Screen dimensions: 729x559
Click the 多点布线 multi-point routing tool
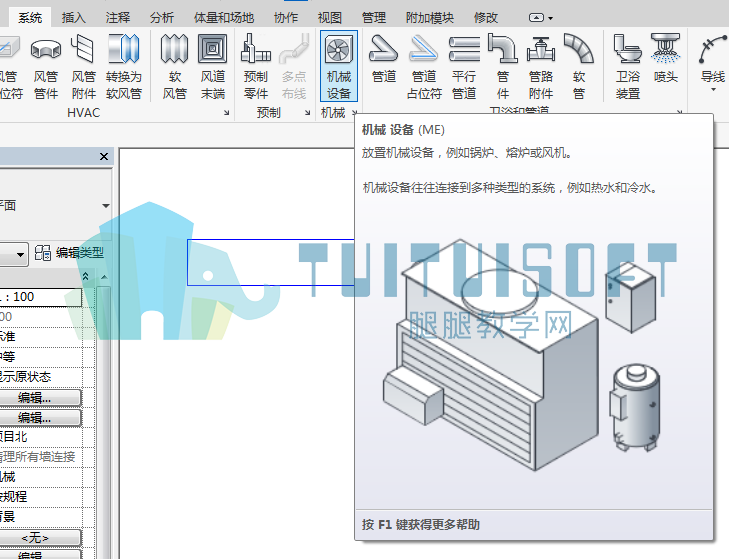click(294, 67)
